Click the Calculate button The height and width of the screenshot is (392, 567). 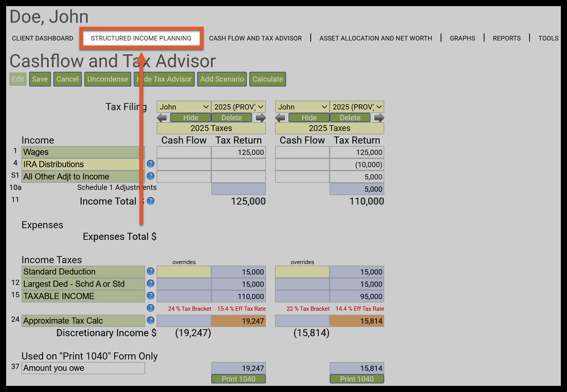[x=268, y=79]
